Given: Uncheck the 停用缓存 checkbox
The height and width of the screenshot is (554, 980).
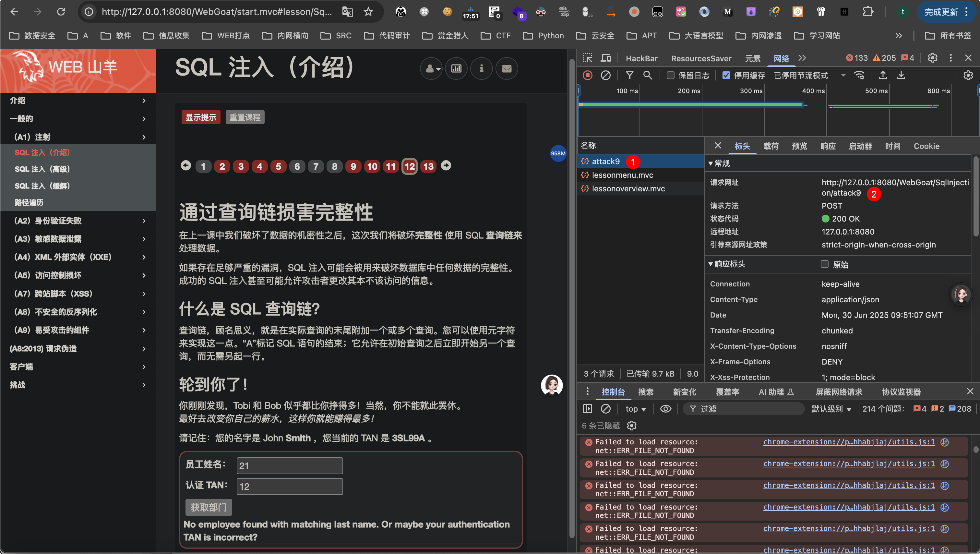Looking at the screenshot, I should pos(726,75).
